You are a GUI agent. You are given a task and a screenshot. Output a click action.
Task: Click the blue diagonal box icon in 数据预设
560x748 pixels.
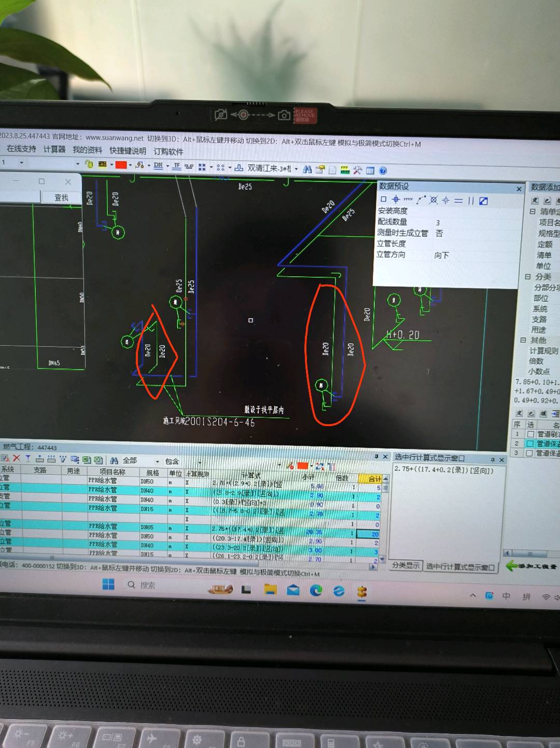pos(483,201)
